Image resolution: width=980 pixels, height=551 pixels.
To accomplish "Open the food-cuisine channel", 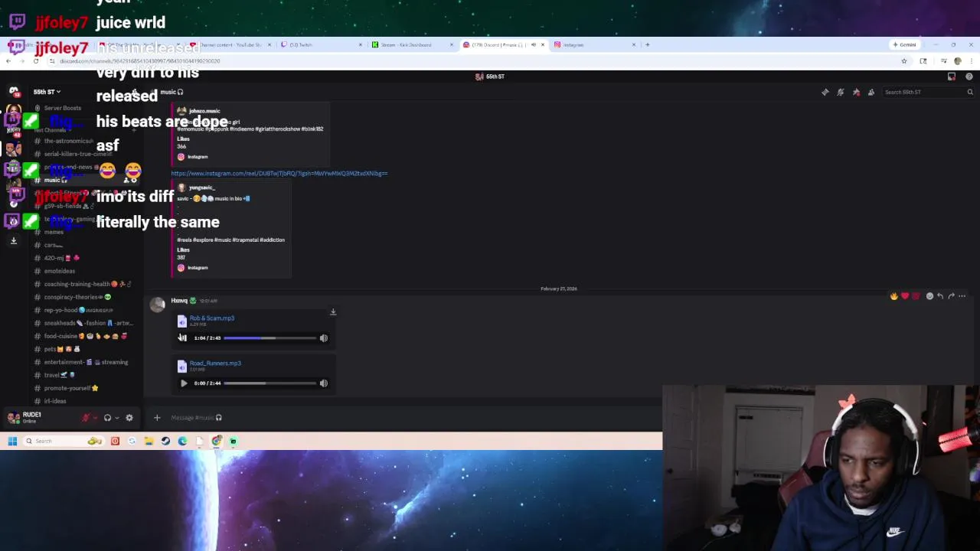I will tap(80, 336).
